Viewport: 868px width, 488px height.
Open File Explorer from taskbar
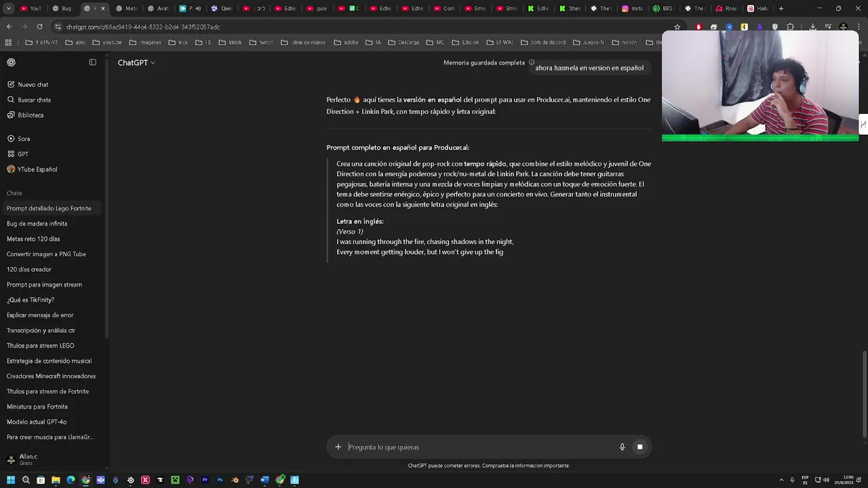[56, 480]
